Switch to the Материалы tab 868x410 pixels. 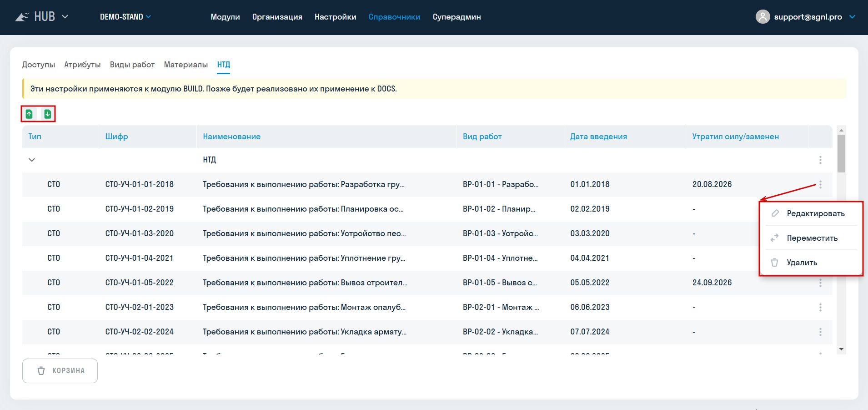pyautogui.click(x=186, y=65)
